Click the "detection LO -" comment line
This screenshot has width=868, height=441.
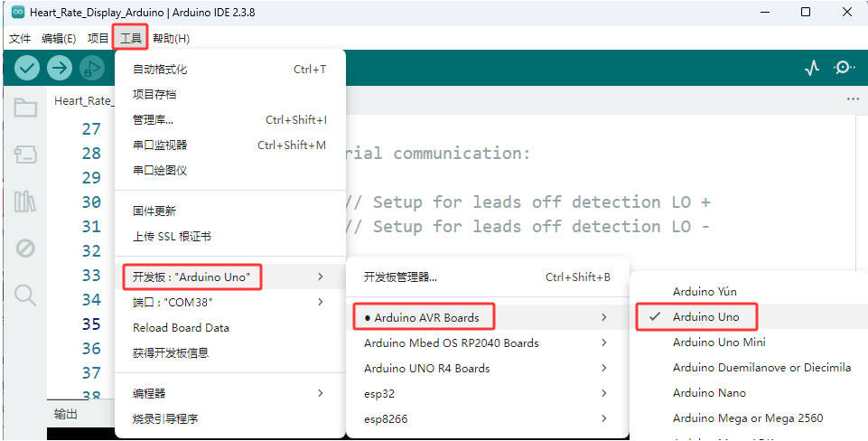click(528, 226)
